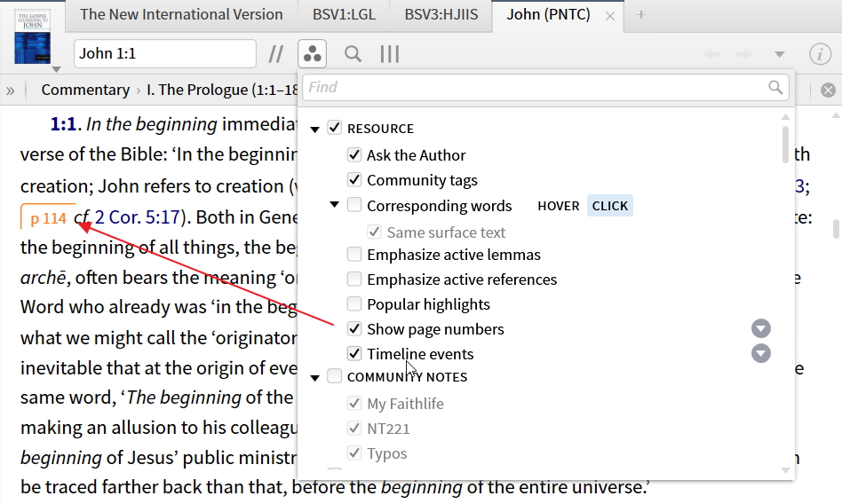Enable Popular highlights checkbox
Image resolution: width=842 pixels, height=504 pixels.
(x=354, y=303)
